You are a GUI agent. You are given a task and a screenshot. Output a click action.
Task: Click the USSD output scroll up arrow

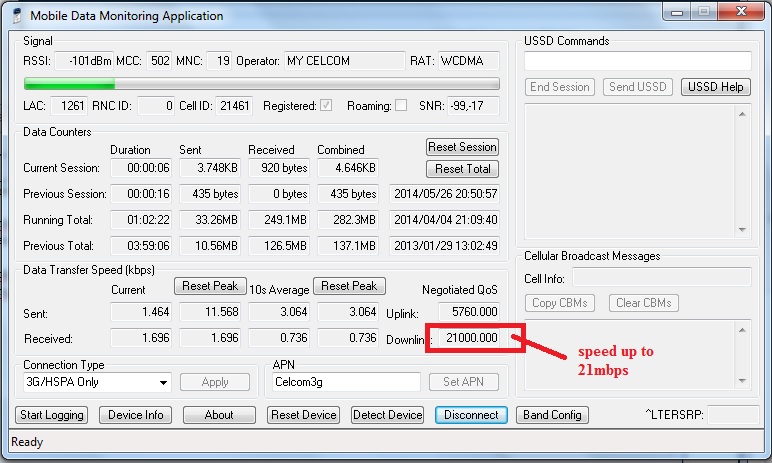(742, 114)
